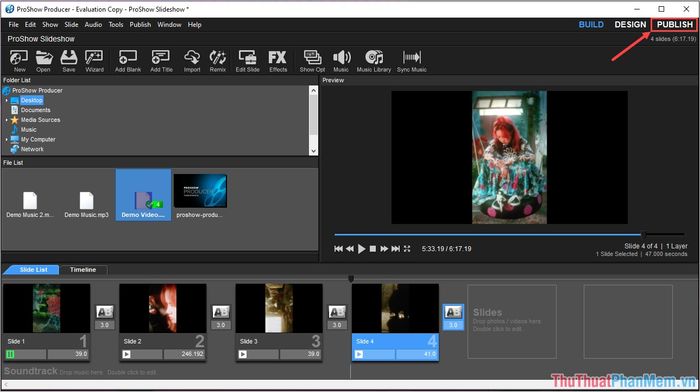700x392 pixels.
Task: Click transition icon after Slide 3
Action: click(337, 312)
